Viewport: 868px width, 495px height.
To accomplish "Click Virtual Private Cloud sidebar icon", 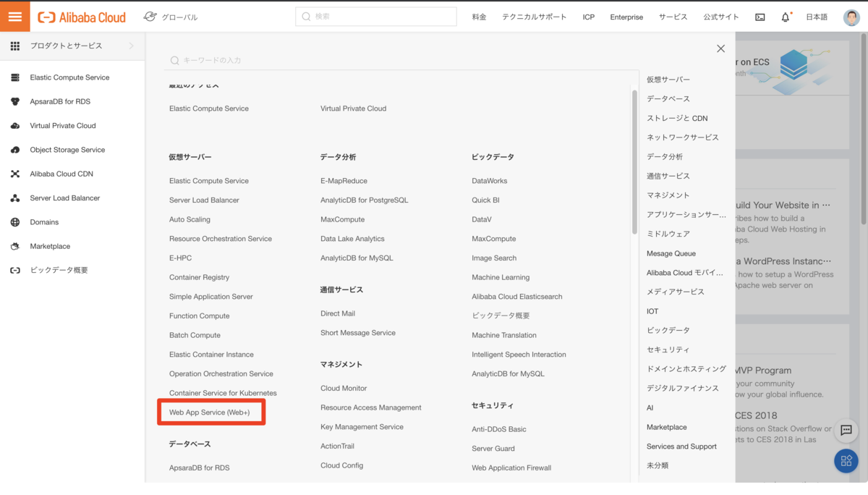I will pos(15,125).
